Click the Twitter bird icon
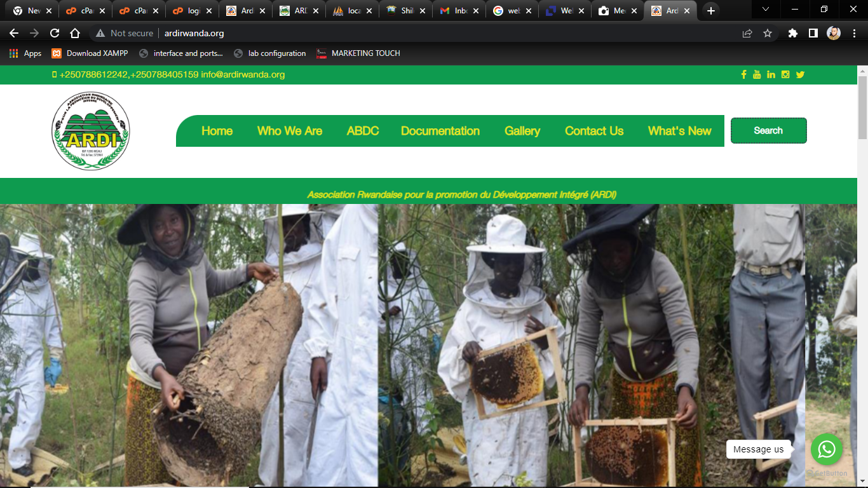This screenshot has height=488, width=868. pos(800,74)
